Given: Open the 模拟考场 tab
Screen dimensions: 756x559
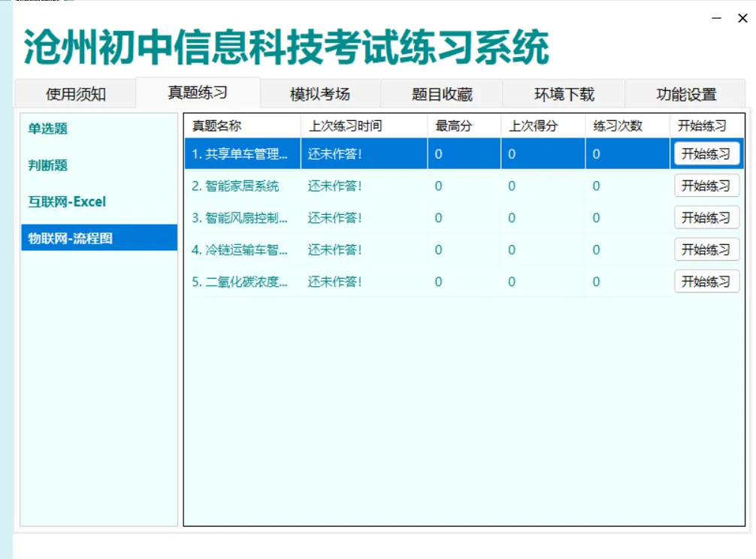Looking at the screenshot, I should pos(319,93).
